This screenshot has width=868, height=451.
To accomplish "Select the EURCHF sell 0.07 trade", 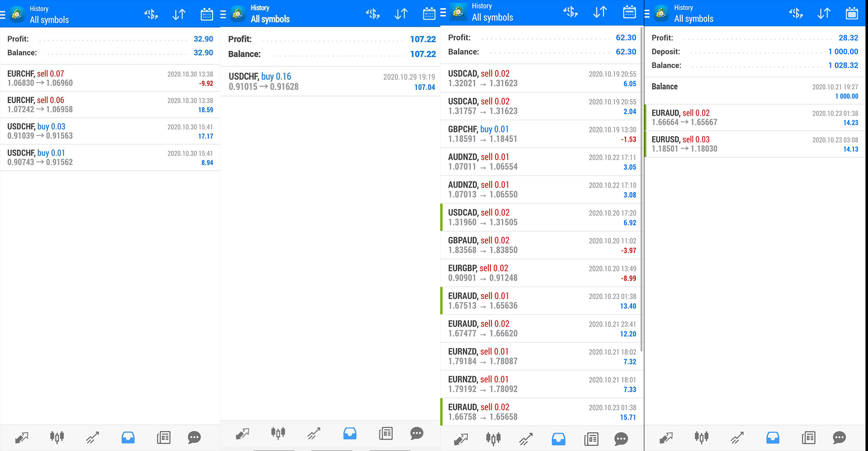I will point(111,78).
